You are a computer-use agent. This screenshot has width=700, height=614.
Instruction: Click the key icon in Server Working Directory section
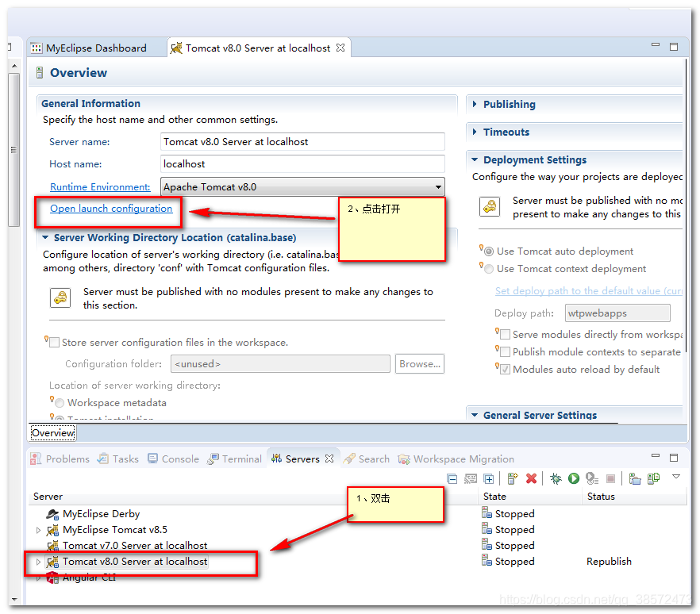click(x=60, y=297)
